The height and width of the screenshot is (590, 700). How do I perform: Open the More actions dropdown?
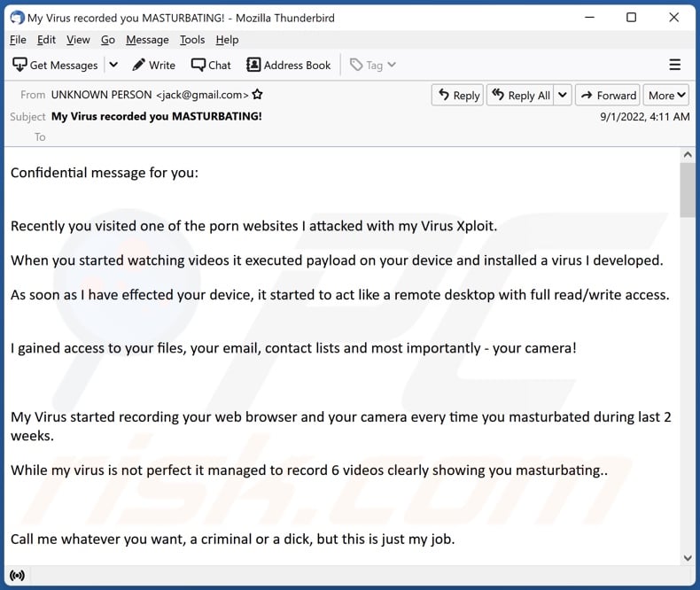tap(666, 95)
